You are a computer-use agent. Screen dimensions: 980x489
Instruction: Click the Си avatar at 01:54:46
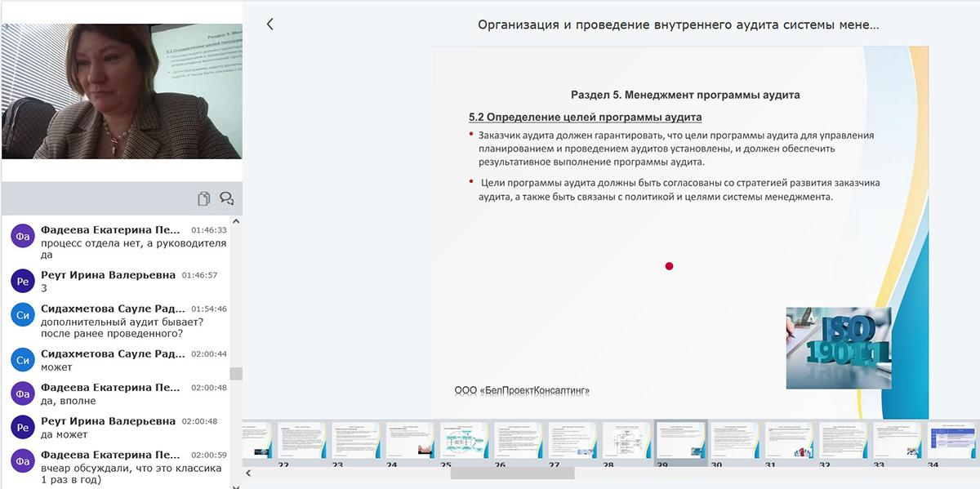[x=22, y=314]
